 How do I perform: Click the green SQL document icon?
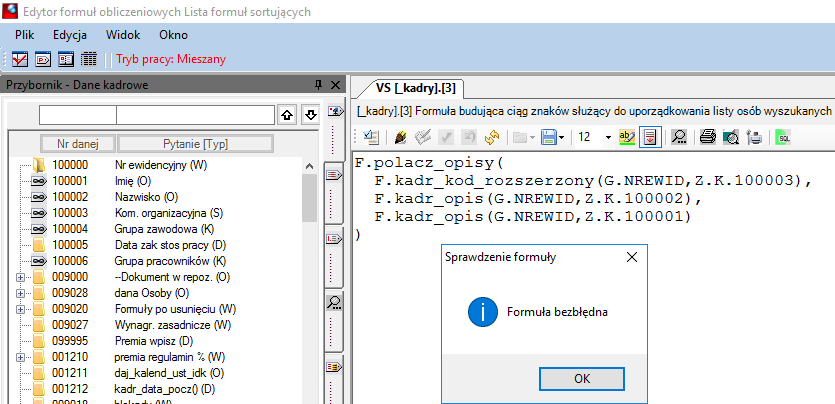(783, 137)
